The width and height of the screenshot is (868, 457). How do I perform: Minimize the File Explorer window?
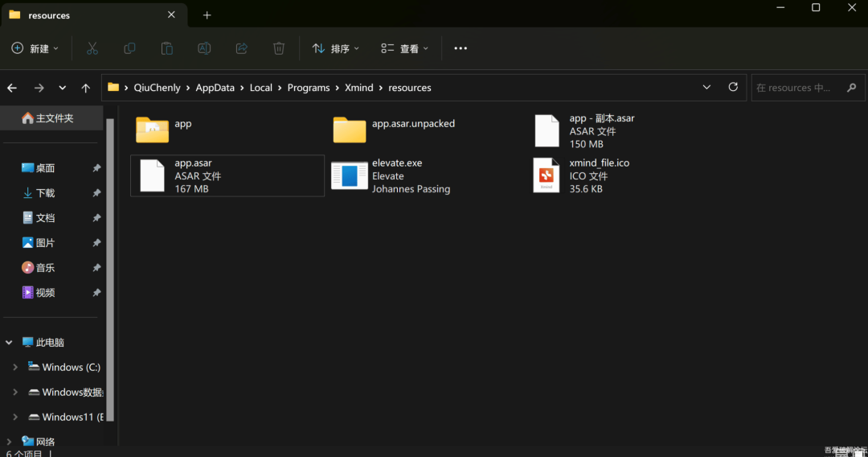780,8
